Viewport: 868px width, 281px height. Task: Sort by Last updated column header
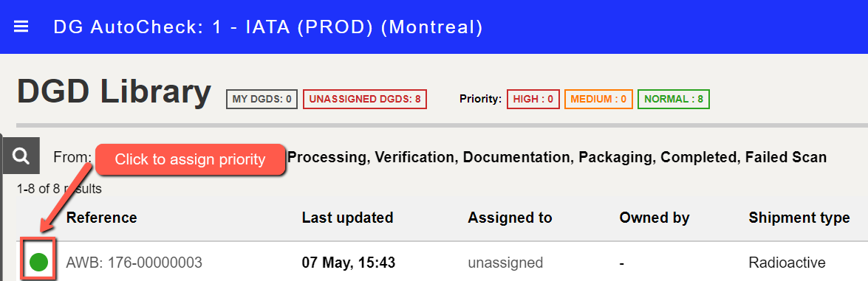[348, 218]
